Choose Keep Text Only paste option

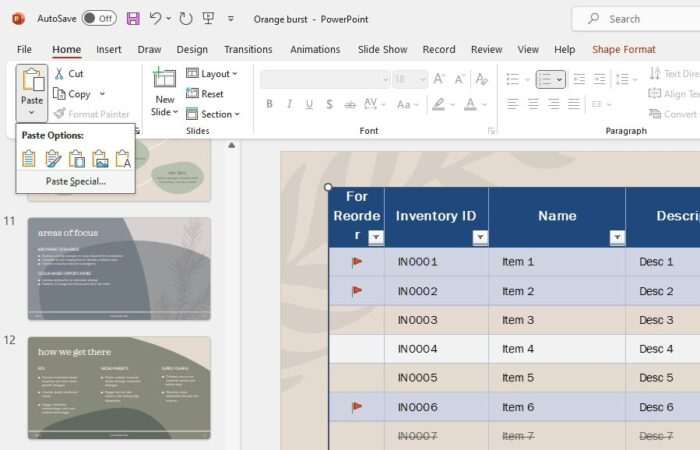(x=123, y=158)
